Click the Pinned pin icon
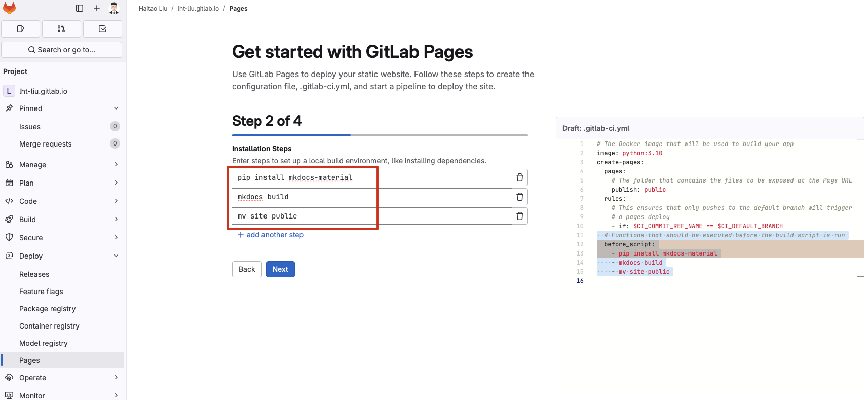Image resolution: width=868 pixels, height=400 pixels. tap(9, 108)
